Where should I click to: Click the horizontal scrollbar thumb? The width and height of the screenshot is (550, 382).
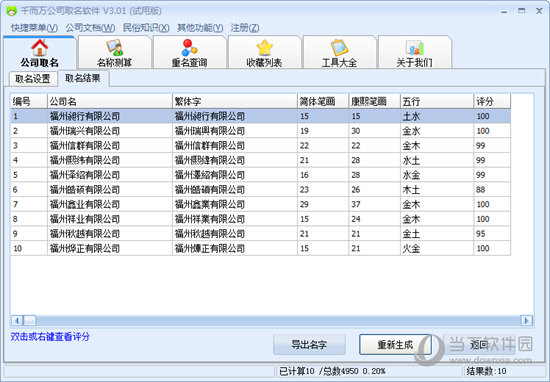click(x=30, y=320)
